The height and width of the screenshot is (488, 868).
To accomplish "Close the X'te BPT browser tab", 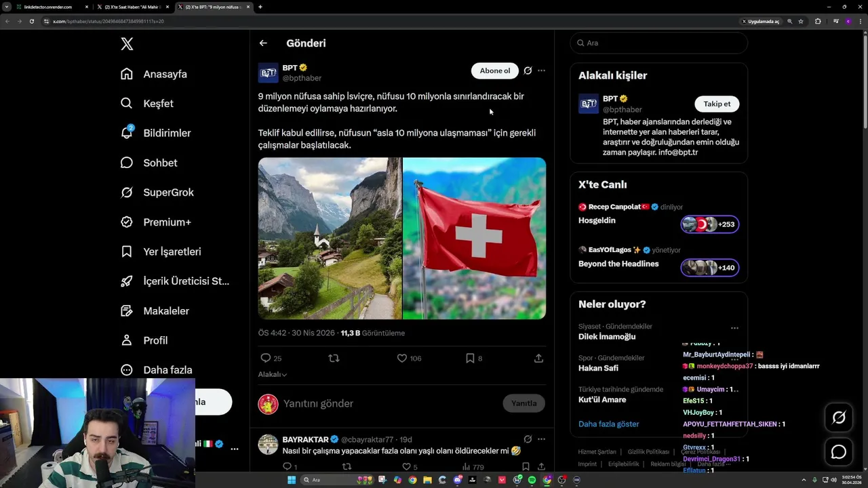I will (248, 7).
